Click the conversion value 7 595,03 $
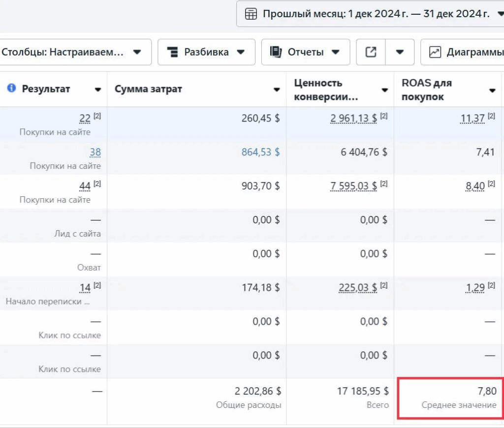Screen dimensions: 504x428 point(353,186)
